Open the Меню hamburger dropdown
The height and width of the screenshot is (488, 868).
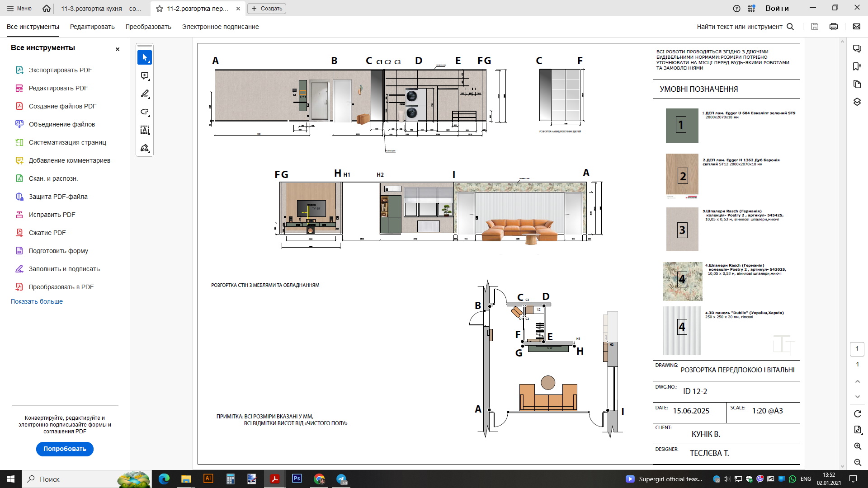19,9
